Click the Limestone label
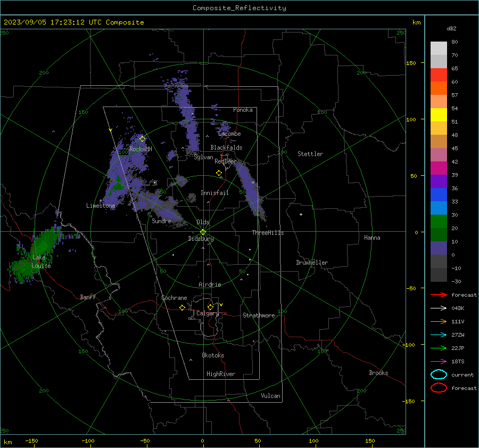The height and width of the screenshot is (448, 479). [x=101, y=206]
